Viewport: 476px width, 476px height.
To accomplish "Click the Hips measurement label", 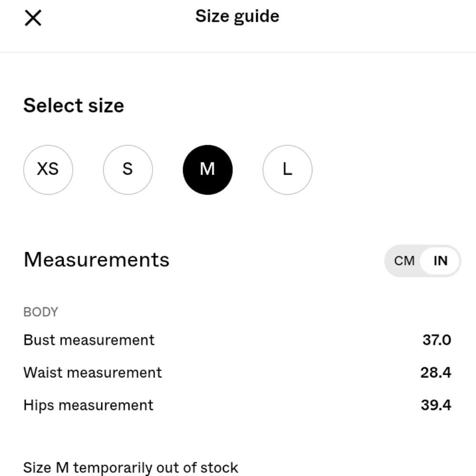I will 89,405.
